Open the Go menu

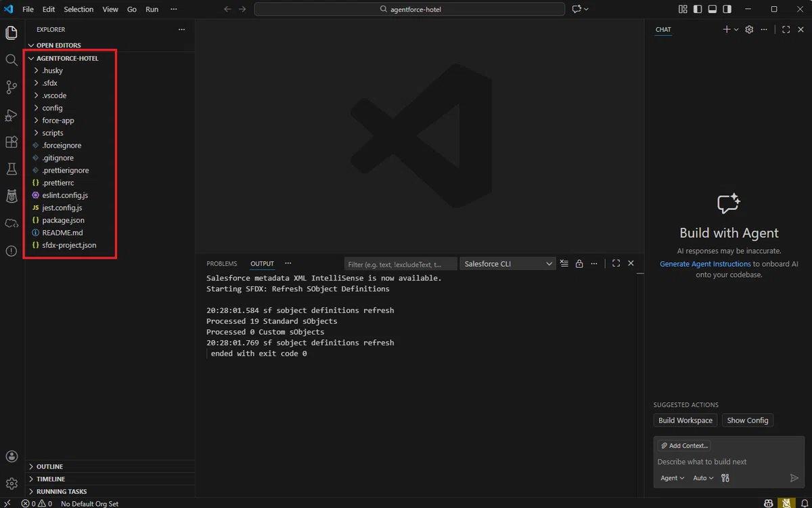click(132, 9)
